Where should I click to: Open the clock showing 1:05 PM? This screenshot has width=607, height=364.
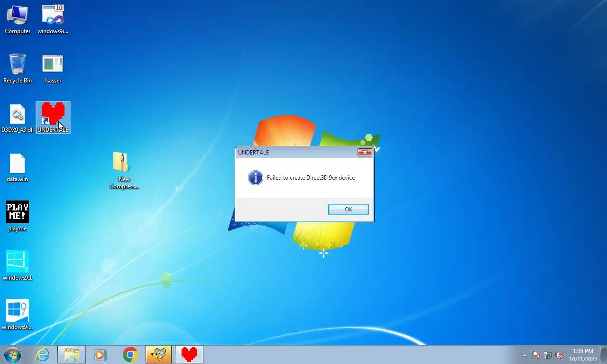click(x=583, y=355)
